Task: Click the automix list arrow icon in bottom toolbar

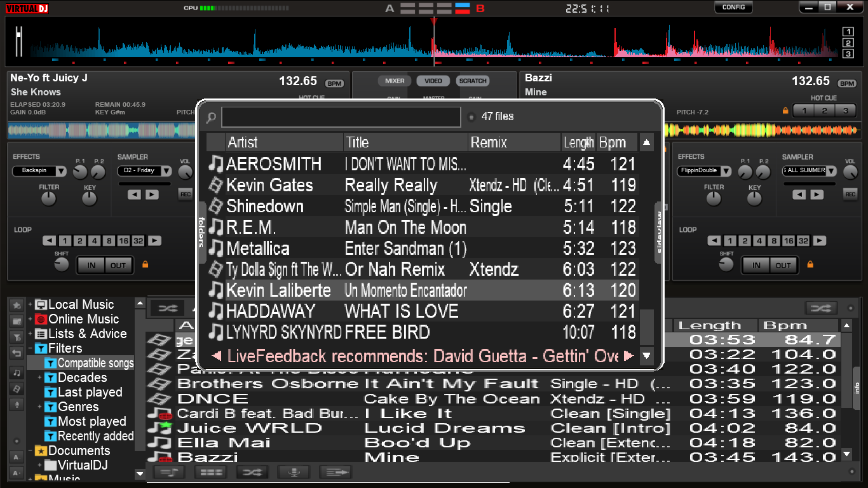Action: 335,472
